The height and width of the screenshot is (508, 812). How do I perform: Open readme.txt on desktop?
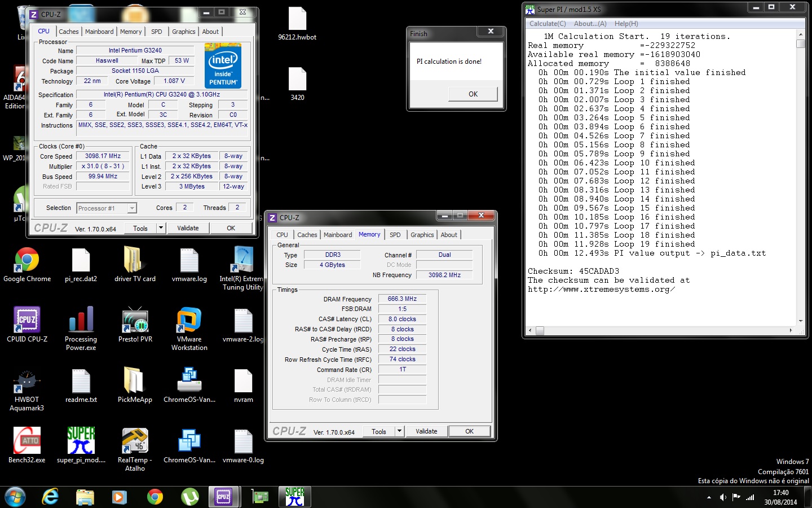pyautogui.click(x=81, y=386)
